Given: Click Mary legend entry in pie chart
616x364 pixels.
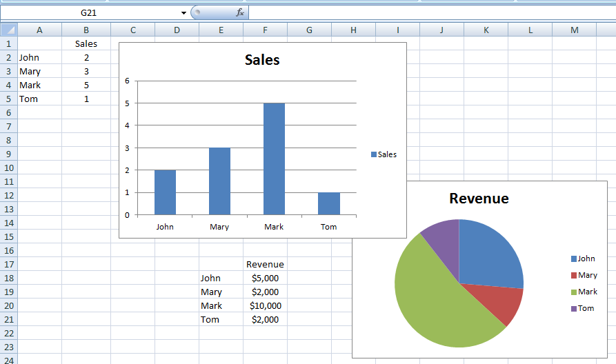Looking at the screenshot, I should click(x=584, y=275).
